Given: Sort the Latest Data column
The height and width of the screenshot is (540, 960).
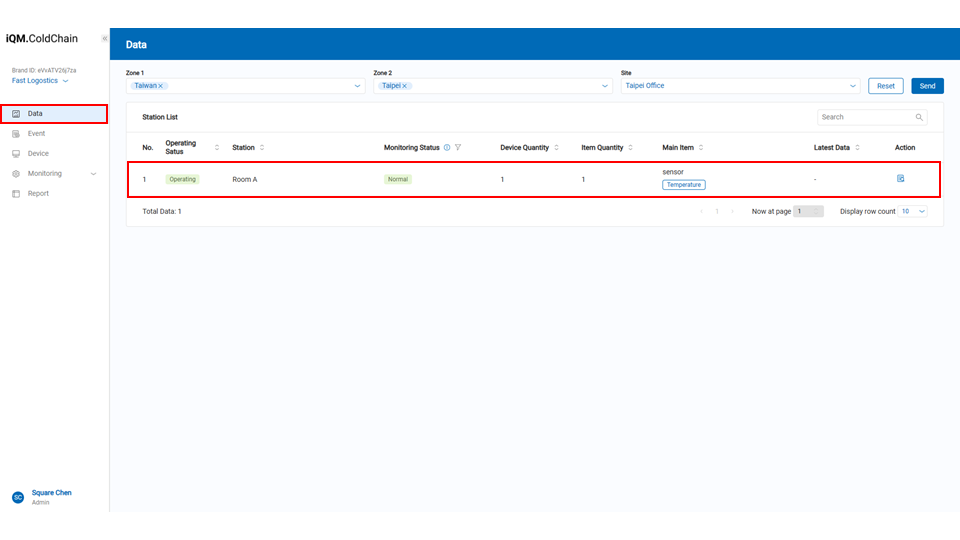Looking at the screenshot, I should click(857, 148).
